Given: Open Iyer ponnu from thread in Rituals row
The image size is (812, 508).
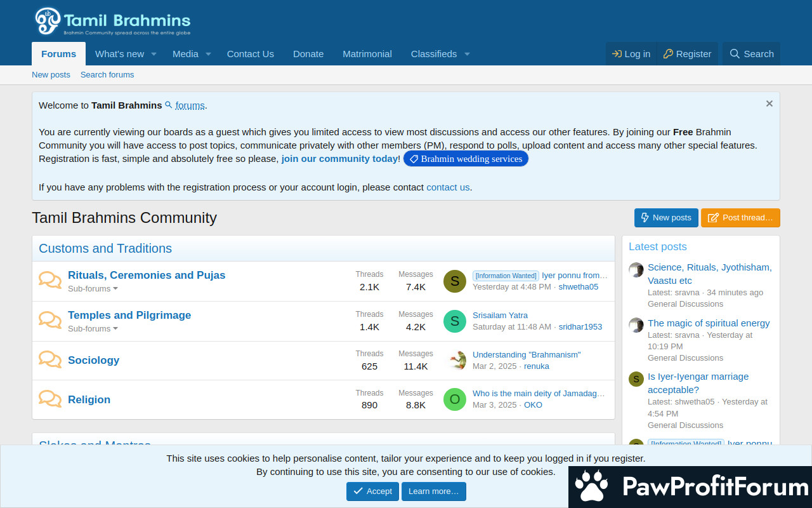Looking at the screenshot, I should (575, 276).
